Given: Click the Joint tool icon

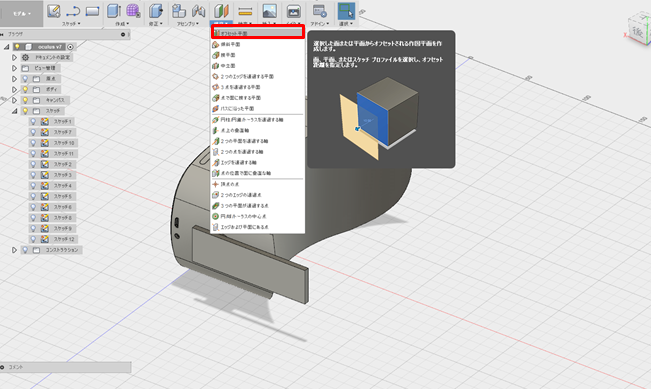Looking at the screenshot, I should pyautogui.click(x=198, y=11).
